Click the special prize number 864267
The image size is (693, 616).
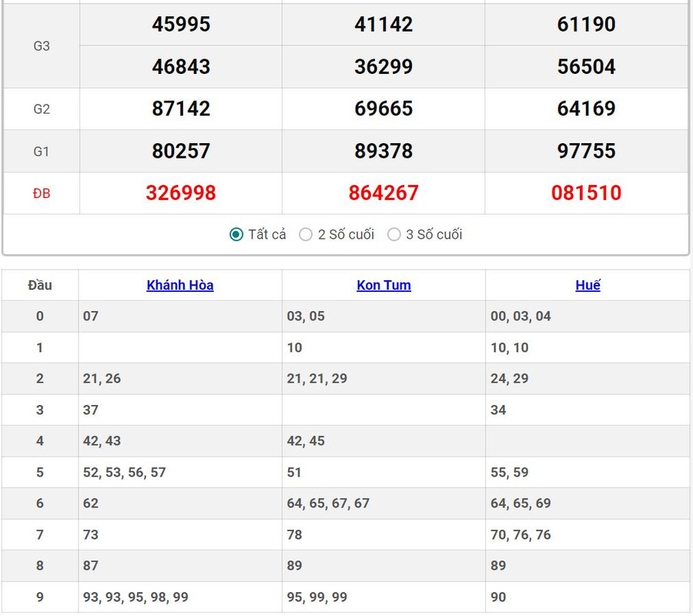click(x=383, y=193)
